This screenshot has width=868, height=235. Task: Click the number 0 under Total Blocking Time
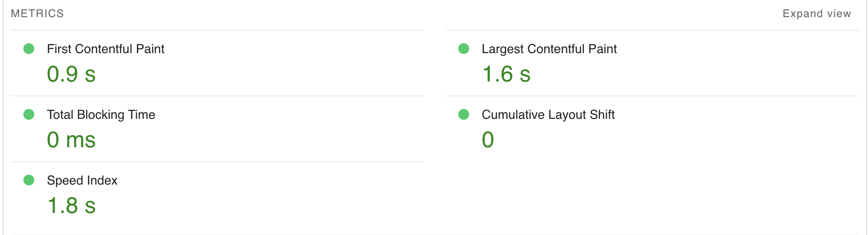click(53, 140)
